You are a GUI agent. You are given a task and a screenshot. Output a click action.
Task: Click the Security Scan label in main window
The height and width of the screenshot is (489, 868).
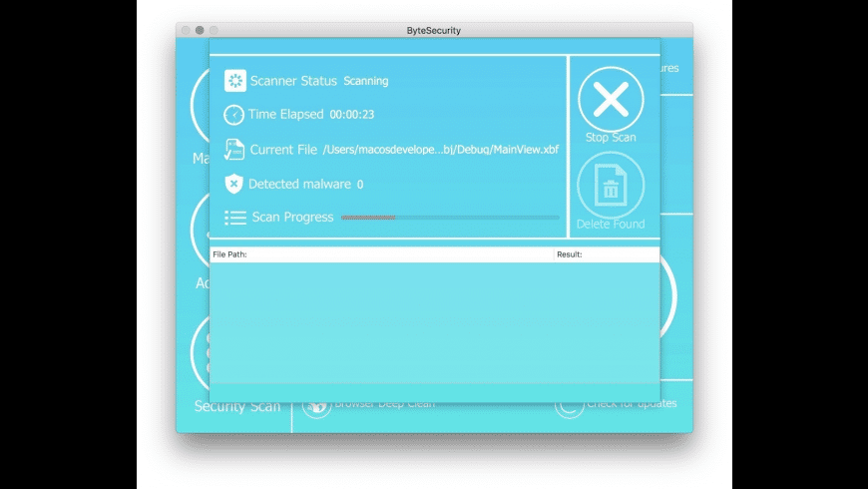point(237,406)
